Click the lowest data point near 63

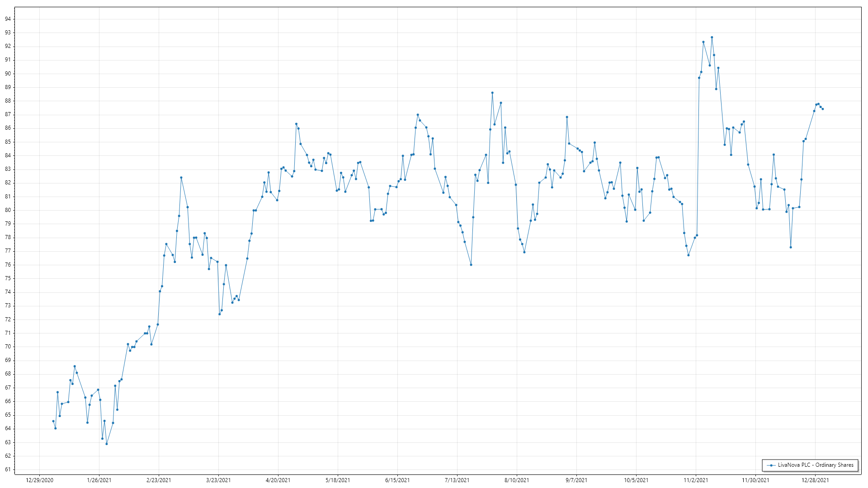[x=107, y=444]
